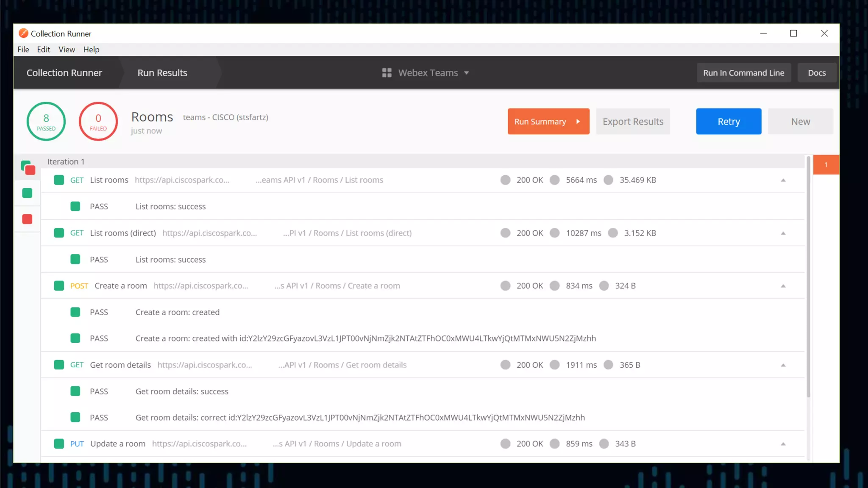
Task: Open the View menu
Action: 67,50
